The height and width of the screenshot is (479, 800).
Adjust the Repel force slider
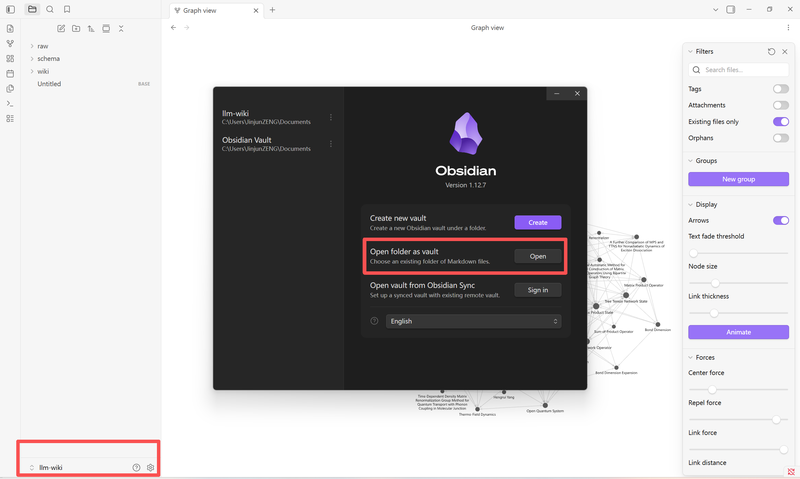[x=738, y=419]
